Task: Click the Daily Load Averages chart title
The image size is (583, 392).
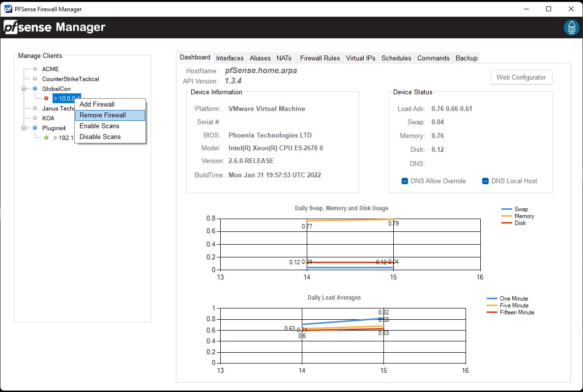Action: click(x=334, y=298)
